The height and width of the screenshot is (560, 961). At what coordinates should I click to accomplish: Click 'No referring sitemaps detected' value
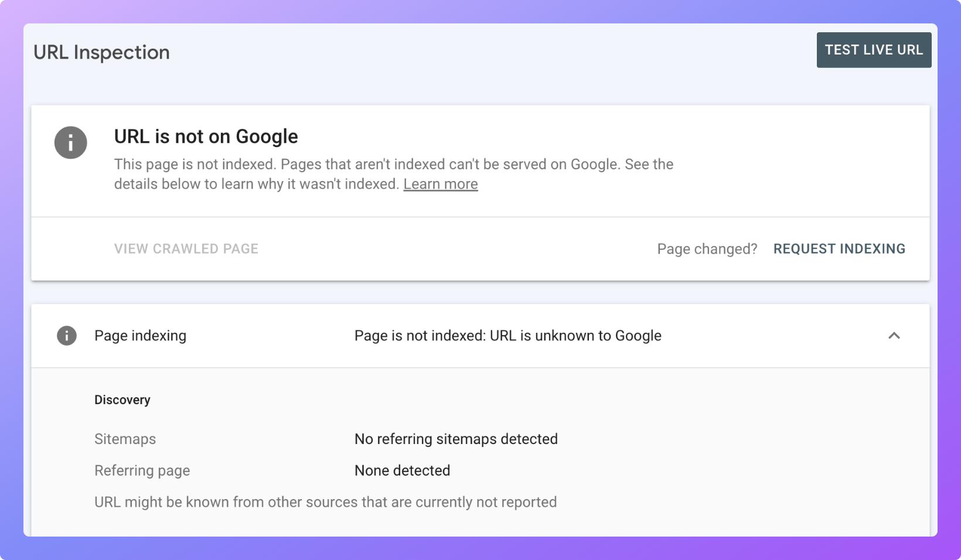456,439
